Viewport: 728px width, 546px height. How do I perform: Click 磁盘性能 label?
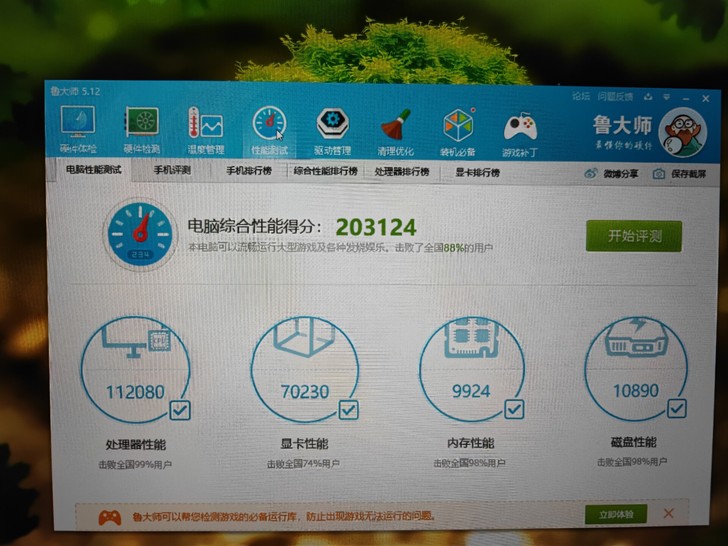point(633,442)
